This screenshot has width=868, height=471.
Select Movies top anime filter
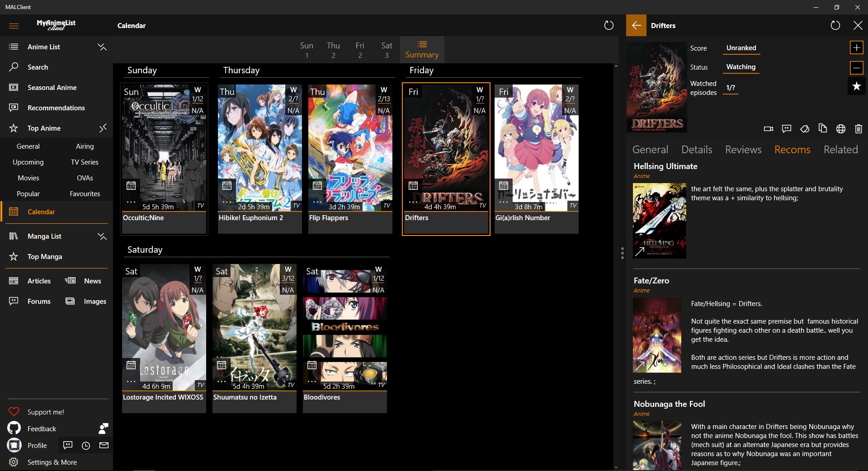point(28,178)
